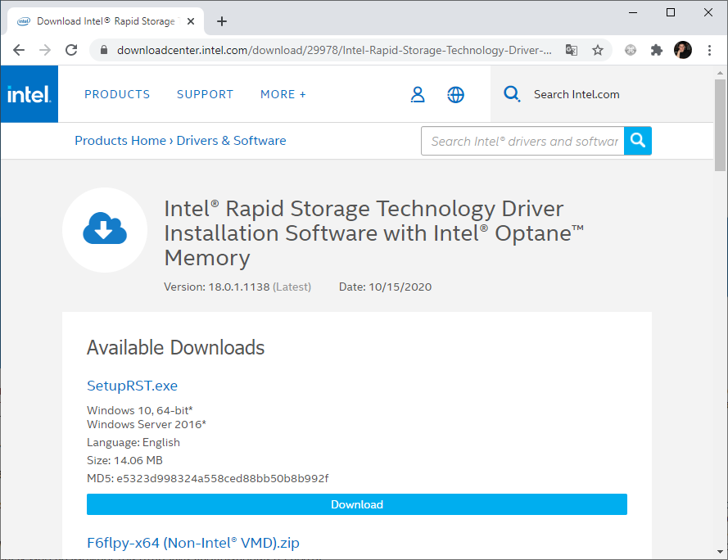The image size is (728, 560).
Task: Expand the MORE + navigation menu
Action: tap(283, 94)
